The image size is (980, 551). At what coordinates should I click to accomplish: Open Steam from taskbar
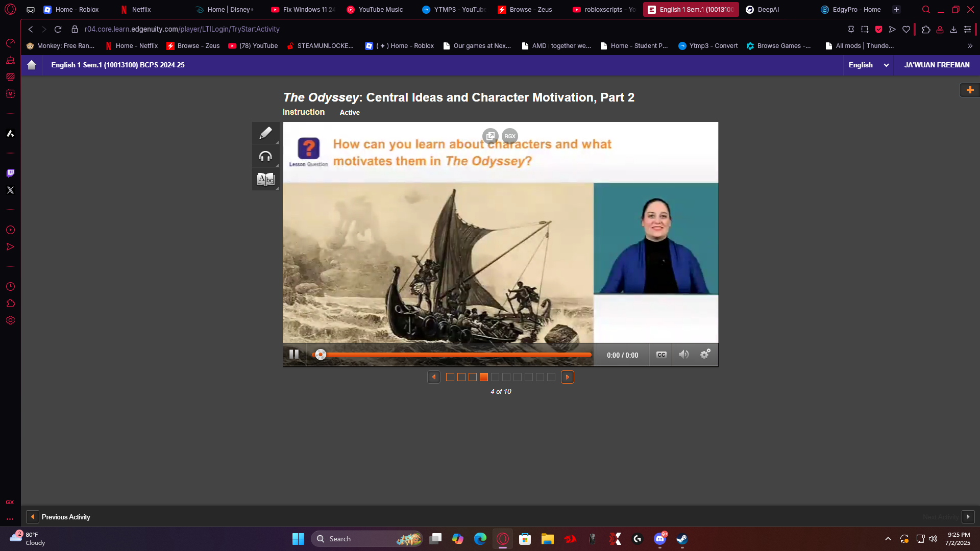682,539
